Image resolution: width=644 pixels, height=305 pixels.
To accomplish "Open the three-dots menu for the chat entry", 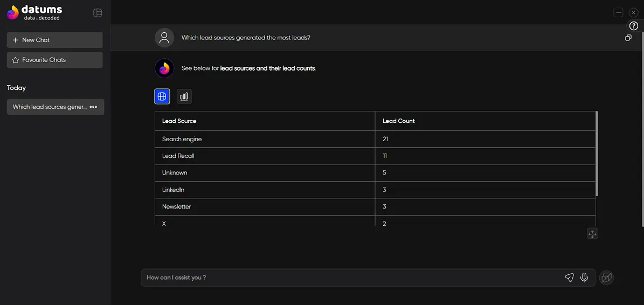I will (94, 107).
